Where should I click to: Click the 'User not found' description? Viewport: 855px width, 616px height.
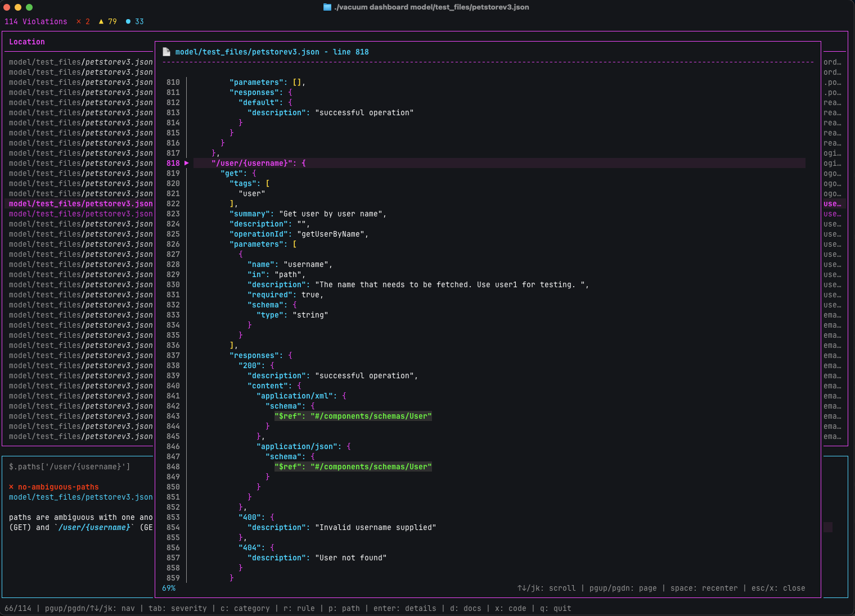pyautogui.click(x=351, y=558)
